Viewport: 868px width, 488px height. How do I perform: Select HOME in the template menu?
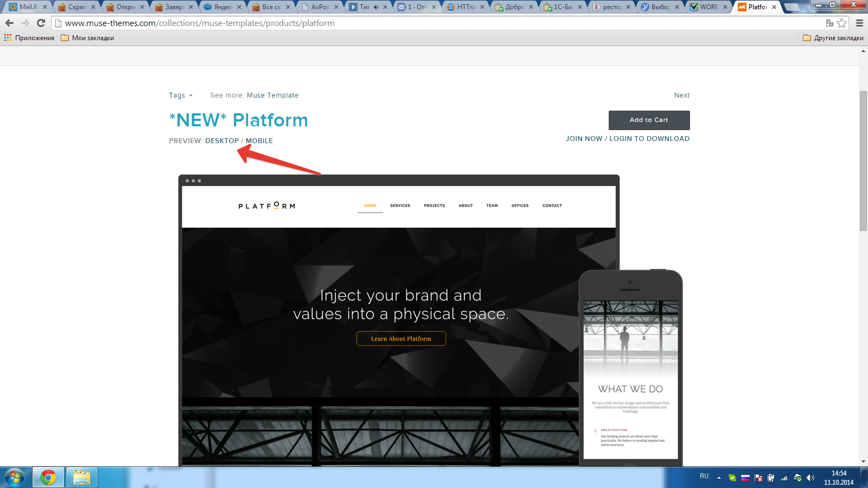pos(371,206)
